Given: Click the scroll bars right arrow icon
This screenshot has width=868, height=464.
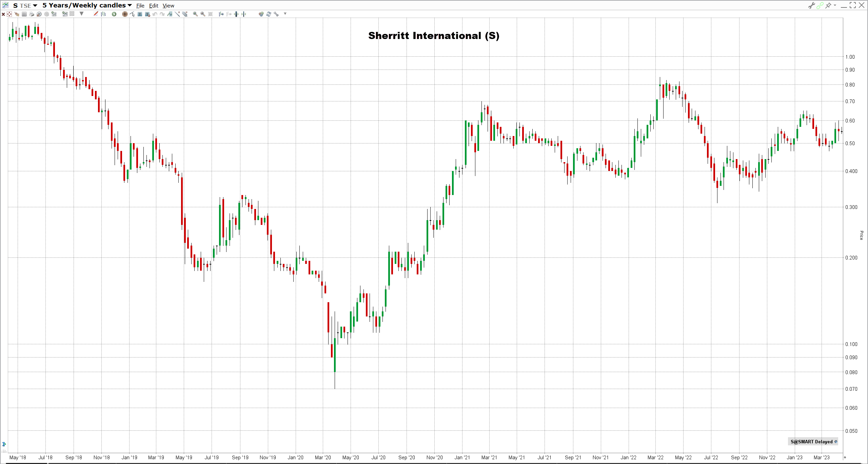Looking at the screenshot, I should 221,14.
